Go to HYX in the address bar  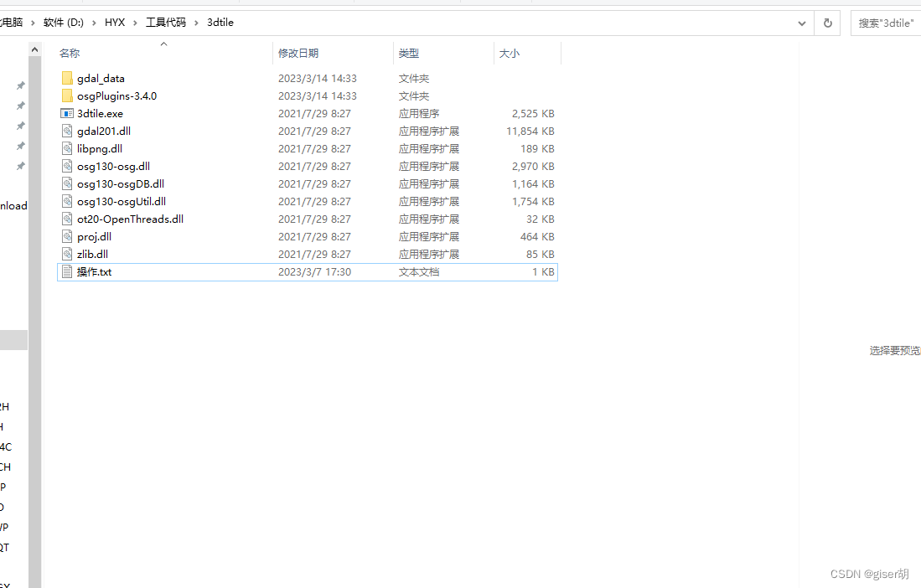tap(115, 23)
